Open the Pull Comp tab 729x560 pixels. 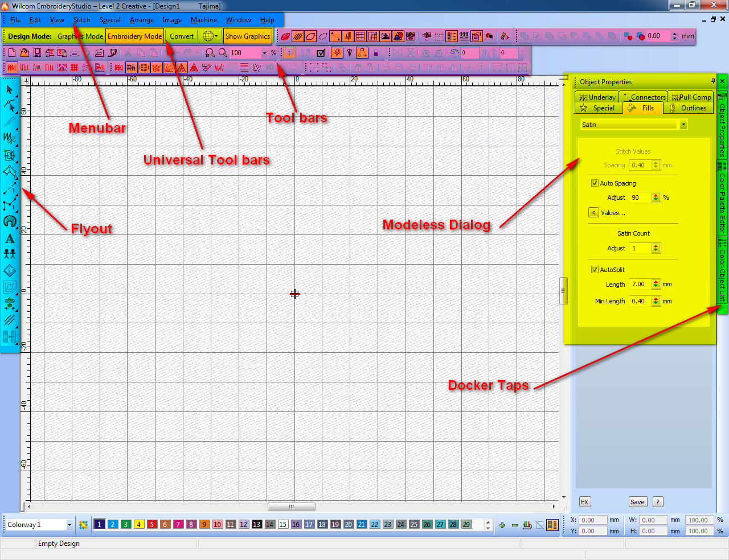(x=691, y=97)
